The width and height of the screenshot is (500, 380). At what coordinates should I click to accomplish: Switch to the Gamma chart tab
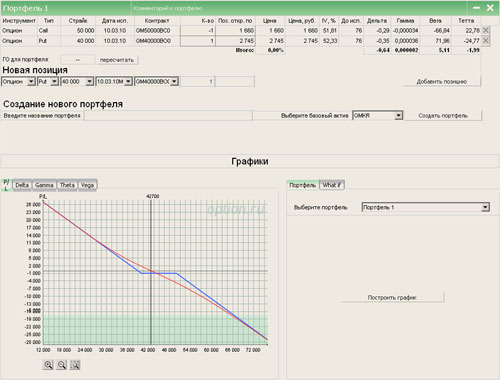pyautogui.click(x=44, y=185)
